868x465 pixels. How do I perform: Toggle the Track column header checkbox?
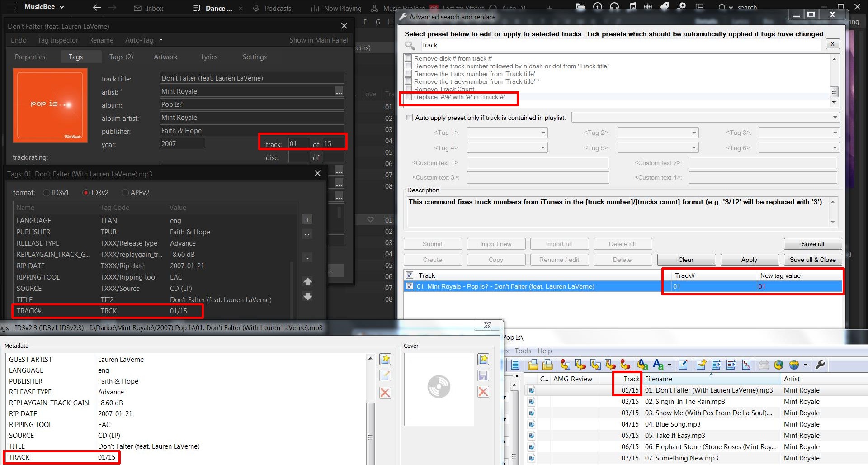coord(410,275)
